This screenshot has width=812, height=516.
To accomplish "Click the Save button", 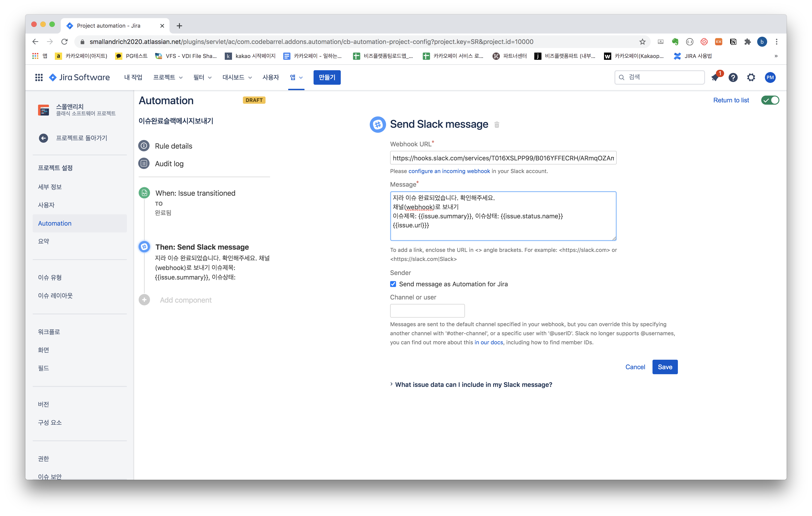I will pyautogui.click(x=665, y=367).
